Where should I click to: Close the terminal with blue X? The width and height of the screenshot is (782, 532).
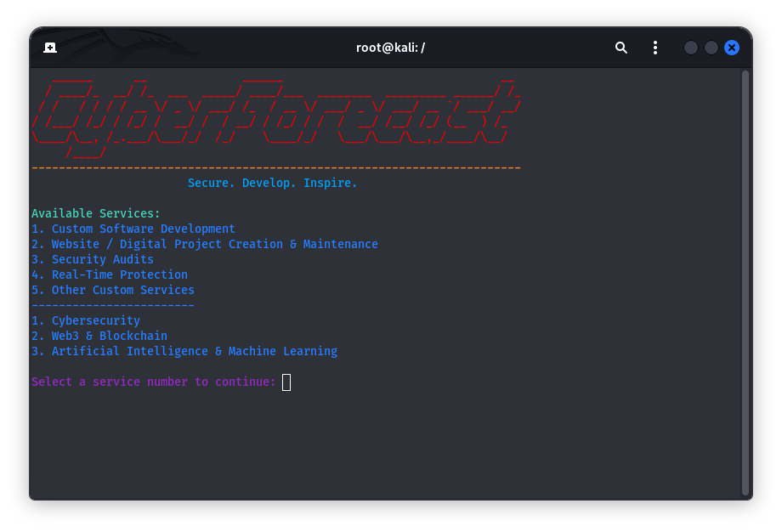point(732,48)
